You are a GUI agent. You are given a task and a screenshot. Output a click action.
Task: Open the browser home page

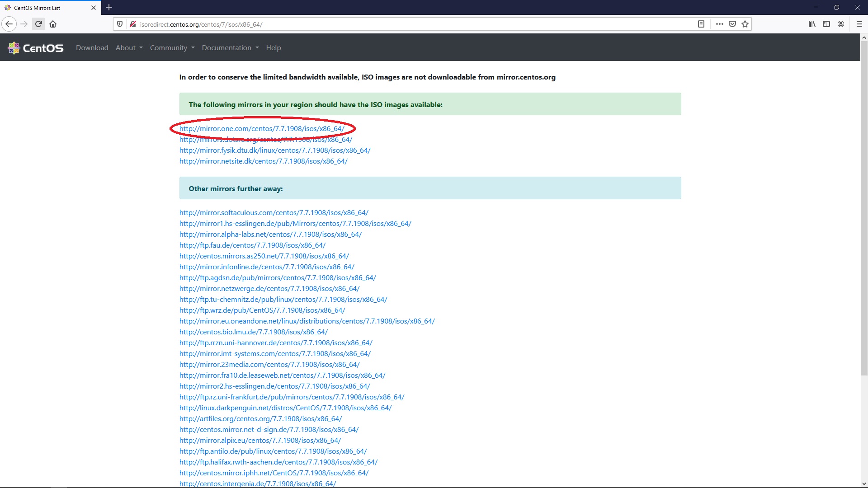tap(53, 24)
